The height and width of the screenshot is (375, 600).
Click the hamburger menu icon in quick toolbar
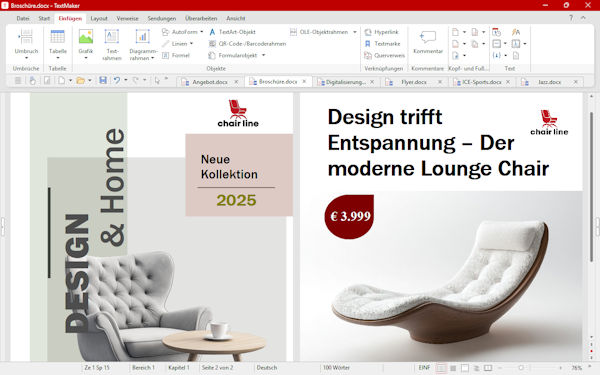point(18,80)
